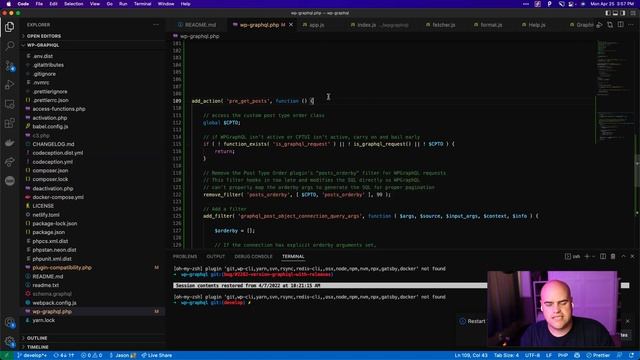640x360 pixels.
Task: Toggle the primary sidebar layout icon
Action: [608, 13]
